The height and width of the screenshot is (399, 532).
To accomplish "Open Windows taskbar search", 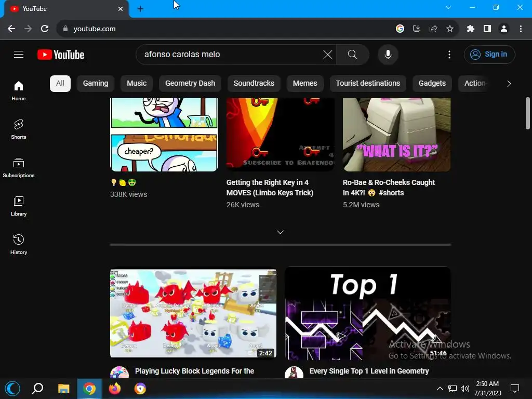I will pos(37,389).
